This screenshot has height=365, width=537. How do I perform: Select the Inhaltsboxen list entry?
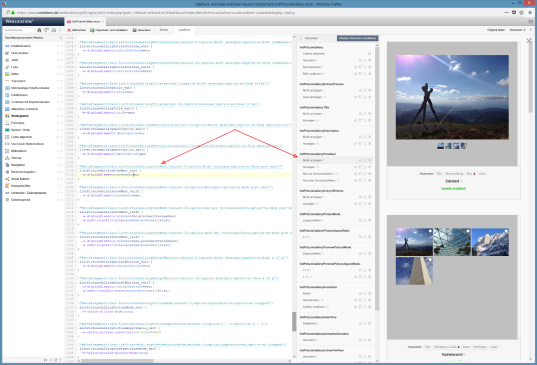33,95
